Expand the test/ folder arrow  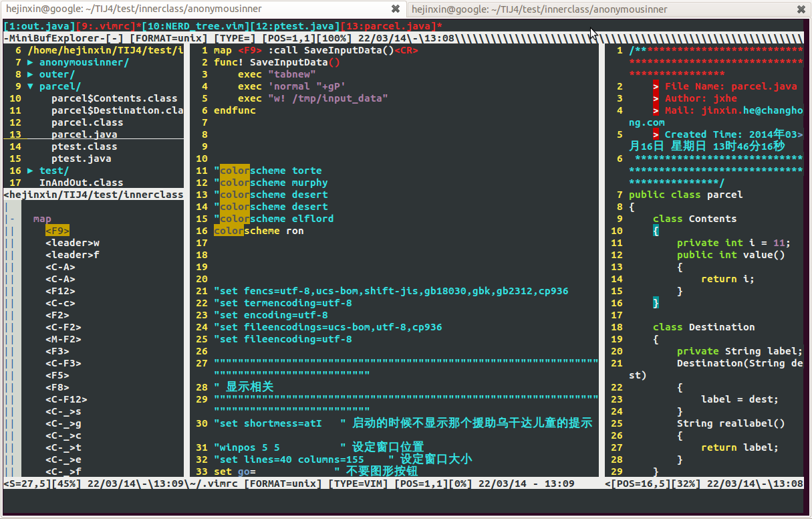pos(31,171)
